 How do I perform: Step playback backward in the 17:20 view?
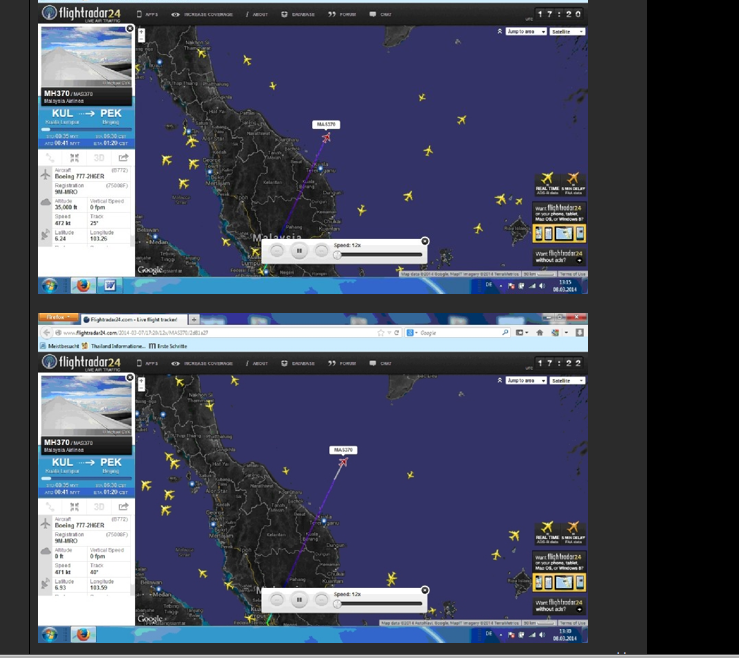[x=277, y=251]
